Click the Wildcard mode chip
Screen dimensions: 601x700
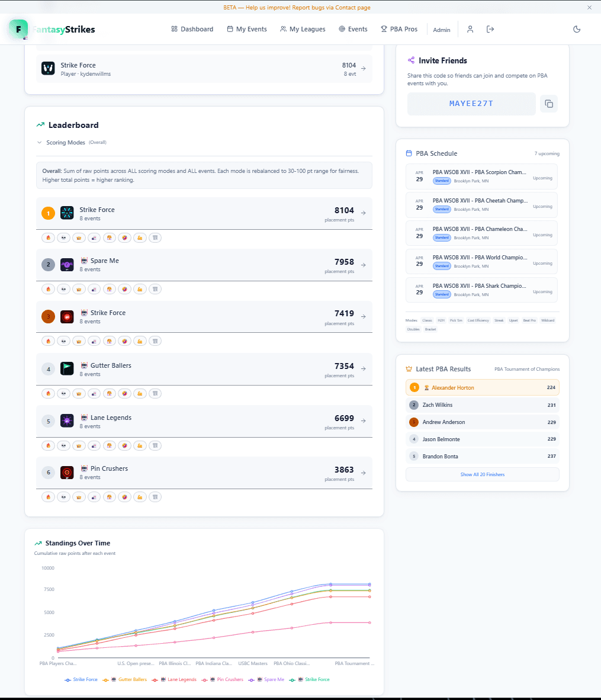click(x=548, y=320)
